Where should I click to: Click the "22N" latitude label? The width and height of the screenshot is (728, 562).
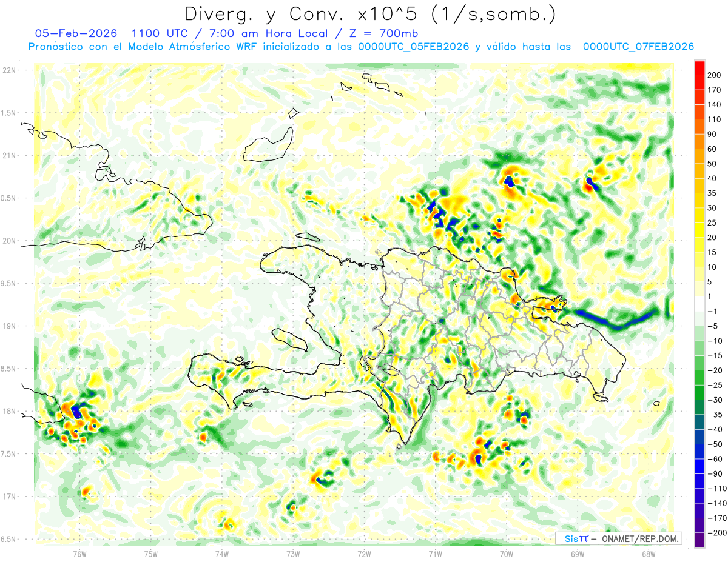pyautogui.click(x=9, y=70)
